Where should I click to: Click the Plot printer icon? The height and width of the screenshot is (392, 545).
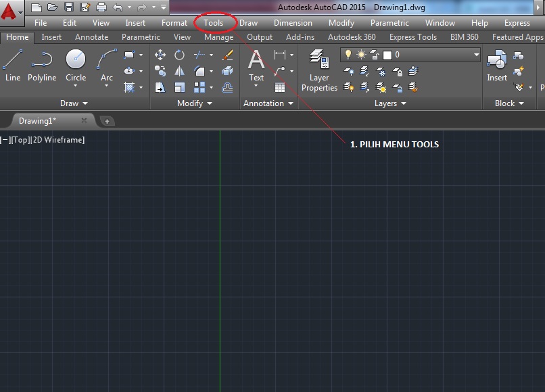(101, 7)
